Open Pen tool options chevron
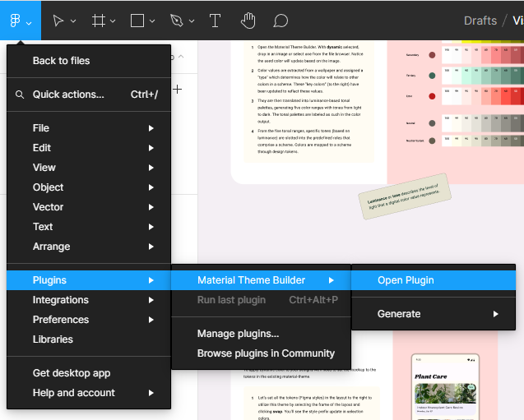Viewport: 524px width, 420px height. coord(192,21)
